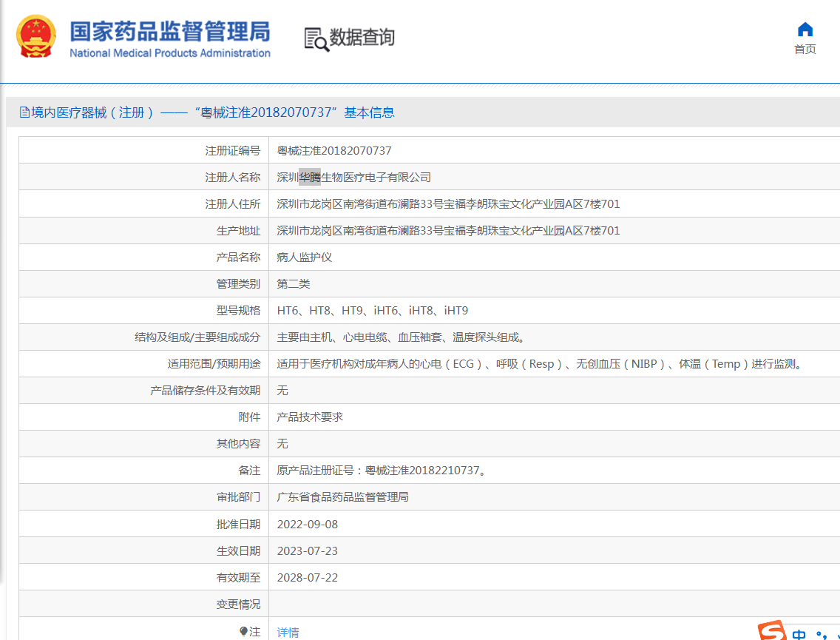Click validity date 2028-07-22
This screenshot has height=640, width=840.
click(307, 578)
